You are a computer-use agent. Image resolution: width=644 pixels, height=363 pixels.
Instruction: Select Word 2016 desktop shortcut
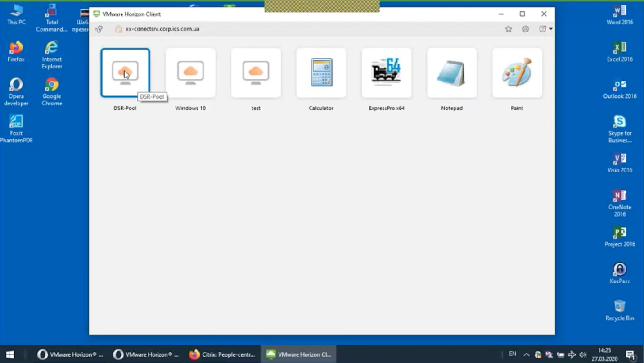(x=620, y=15)
